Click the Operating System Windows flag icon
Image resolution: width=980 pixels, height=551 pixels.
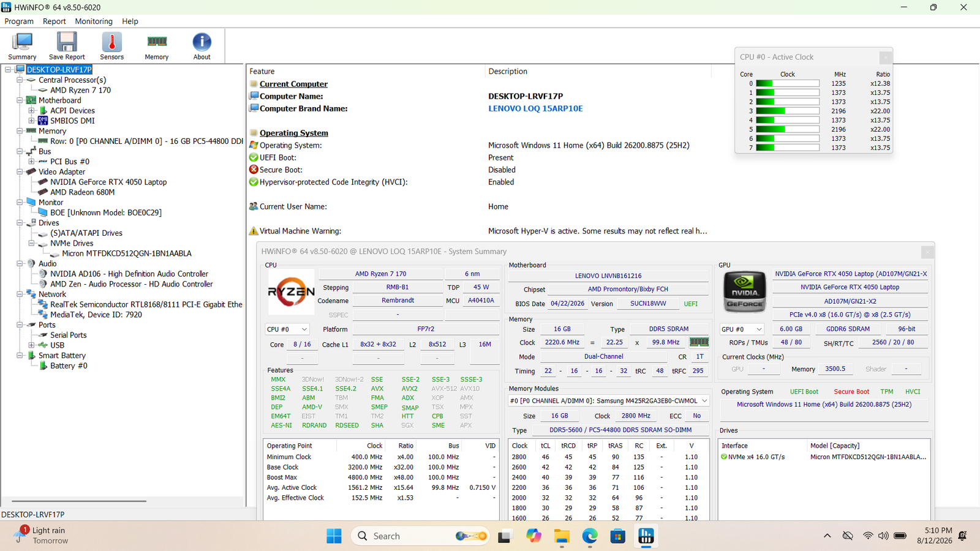254,145
